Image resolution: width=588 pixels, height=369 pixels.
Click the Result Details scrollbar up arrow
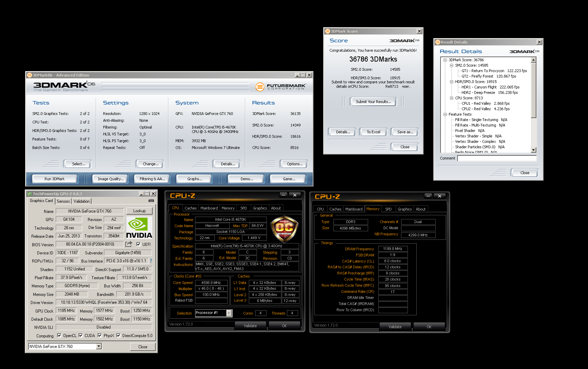pyautogui.click(x=533, y=60)
